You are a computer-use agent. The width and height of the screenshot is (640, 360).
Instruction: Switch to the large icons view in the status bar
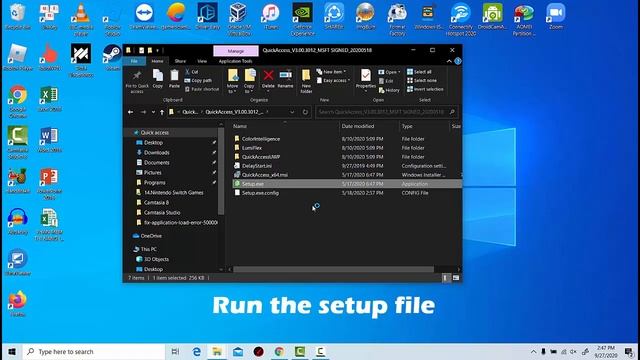pyautogui.click(x=456, y=278)
